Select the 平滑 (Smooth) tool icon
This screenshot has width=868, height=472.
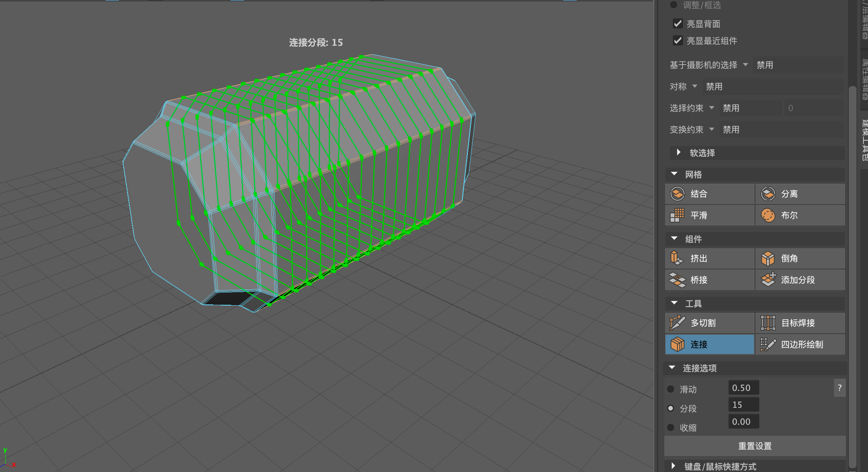click(678, 215)
